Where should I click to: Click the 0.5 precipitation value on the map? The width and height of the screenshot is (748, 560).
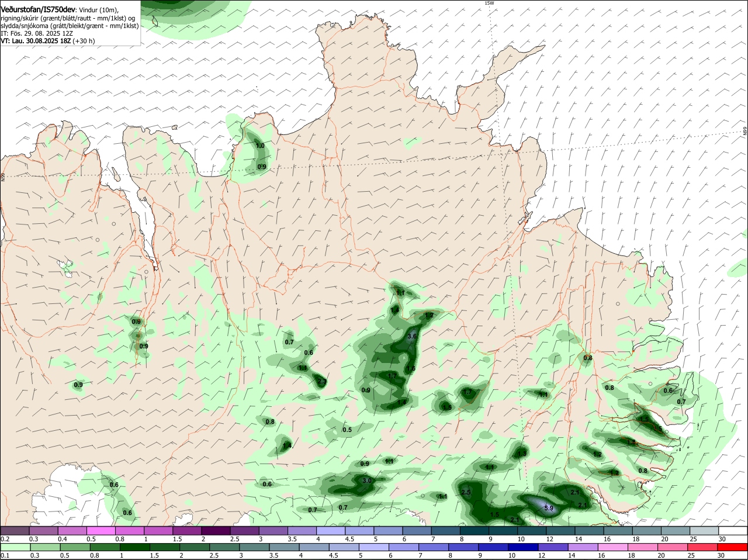(347, 430)
